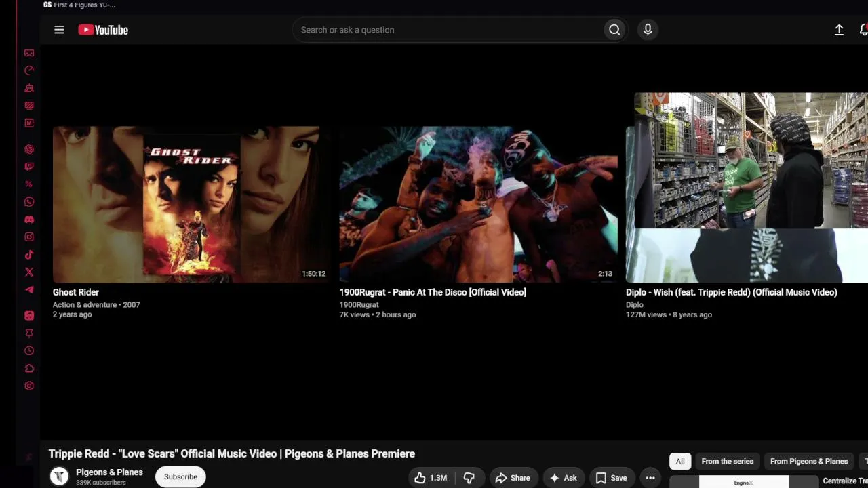Open the three-dot more actions menu
This screenshot has height=488, width=868.
click(x=650, y=478)
